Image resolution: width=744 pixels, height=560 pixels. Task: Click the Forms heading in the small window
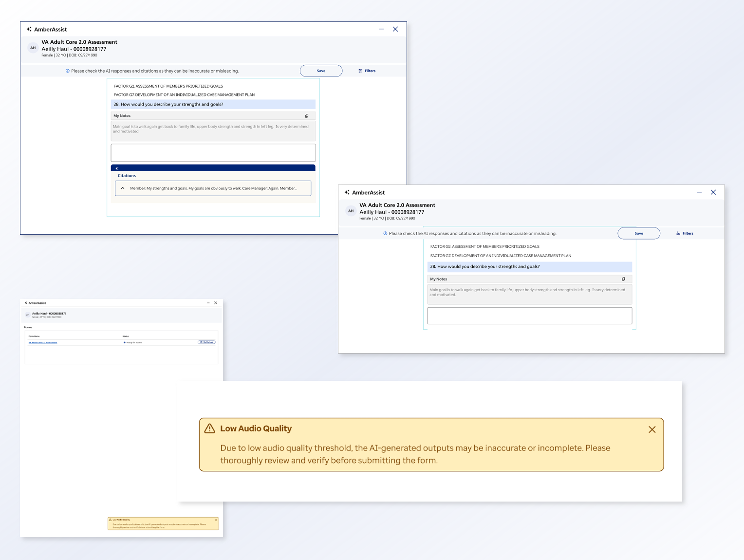pos(28,327)
